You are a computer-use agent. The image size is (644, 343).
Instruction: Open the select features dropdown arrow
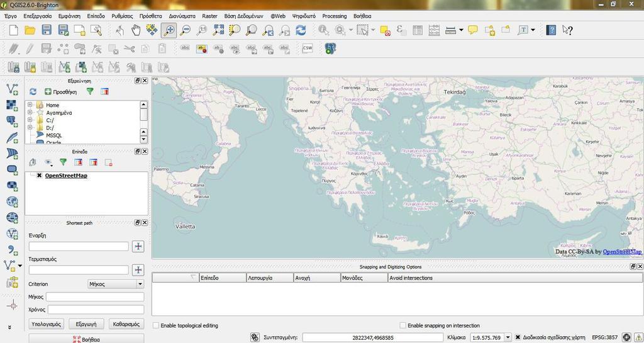point(373,30)
